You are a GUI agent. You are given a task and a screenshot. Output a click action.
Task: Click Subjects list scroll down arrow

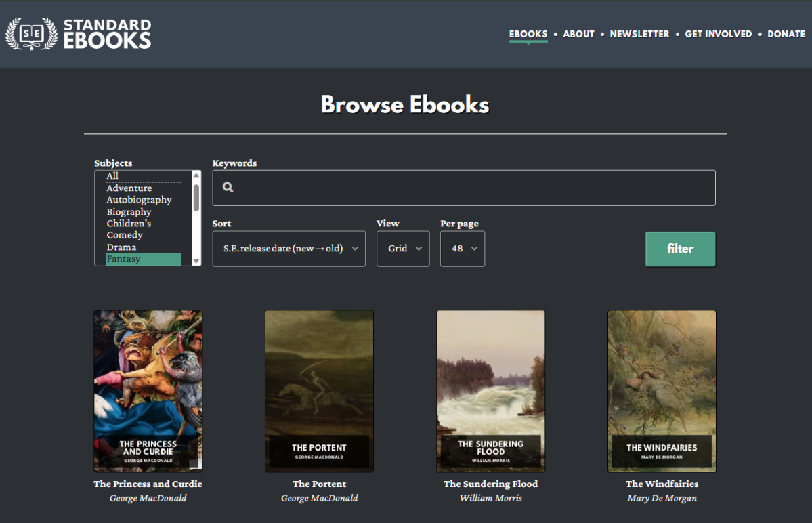click(196, 261)
